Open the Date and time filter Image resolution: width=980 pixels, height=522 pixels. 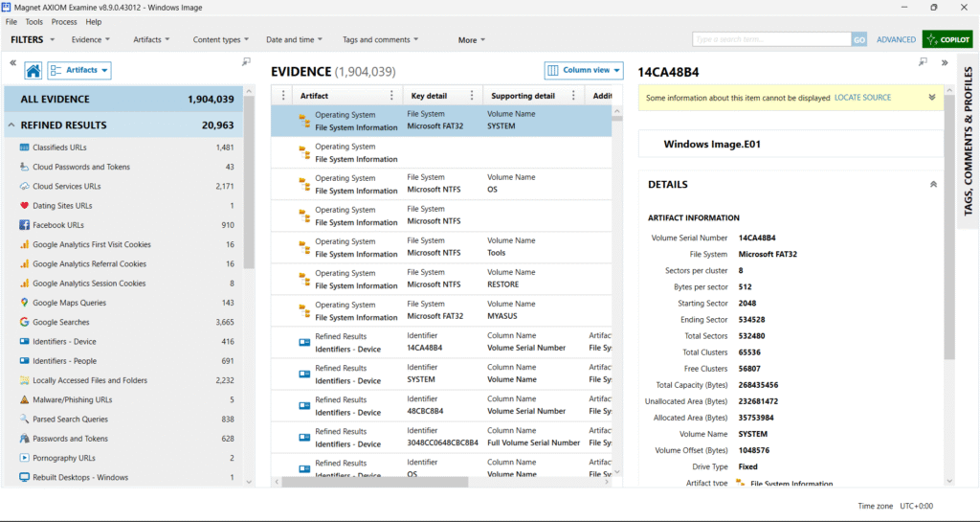click(x=295, y=39)
